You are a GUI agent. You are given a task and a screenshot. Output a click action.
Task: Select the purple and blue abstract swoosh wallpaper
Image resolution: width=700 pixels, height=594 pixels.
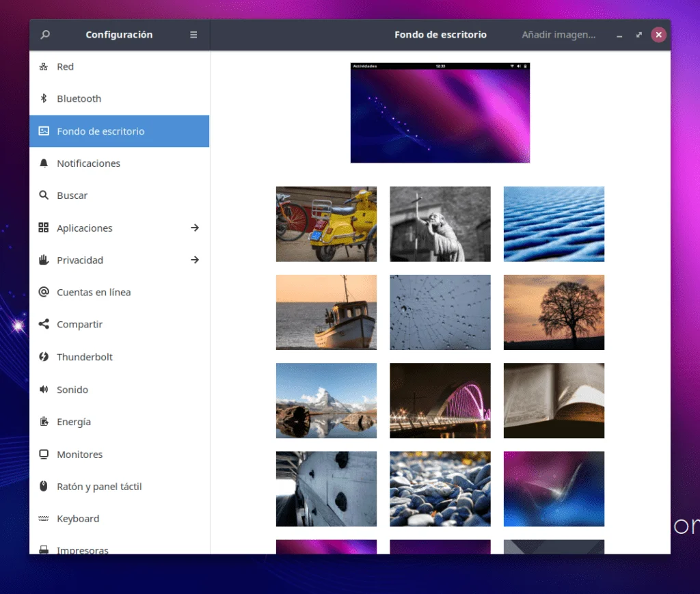(x=554, y=489)
